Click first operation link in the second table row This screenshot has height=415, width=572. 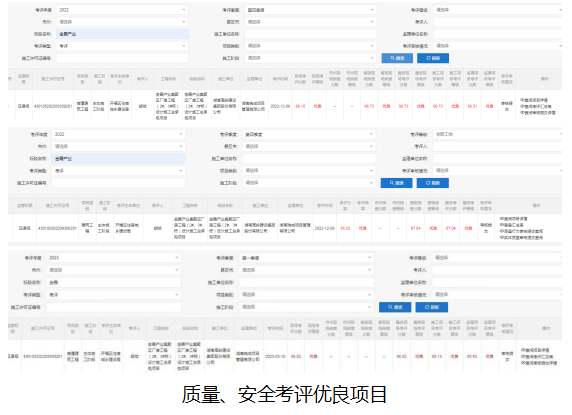513,219
